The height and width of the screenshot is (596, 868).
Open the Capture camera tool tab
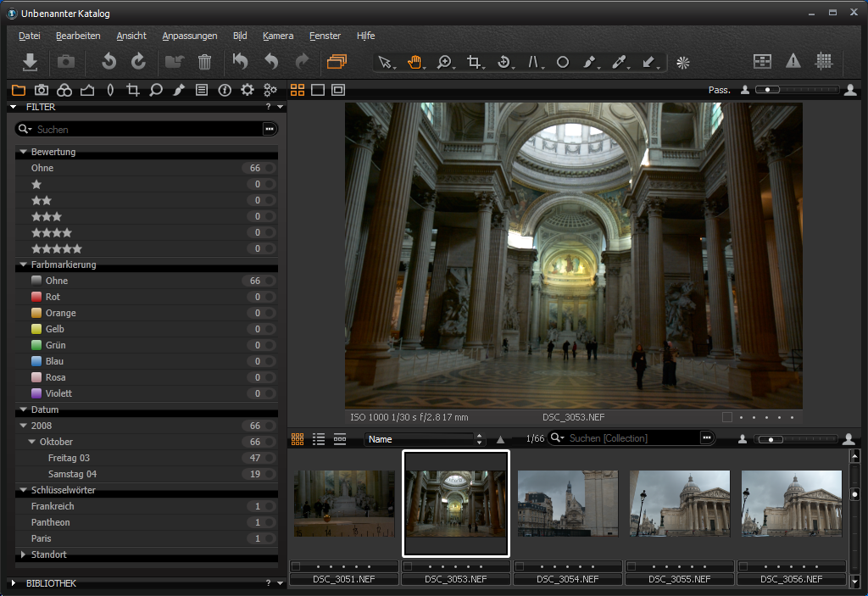41,90
